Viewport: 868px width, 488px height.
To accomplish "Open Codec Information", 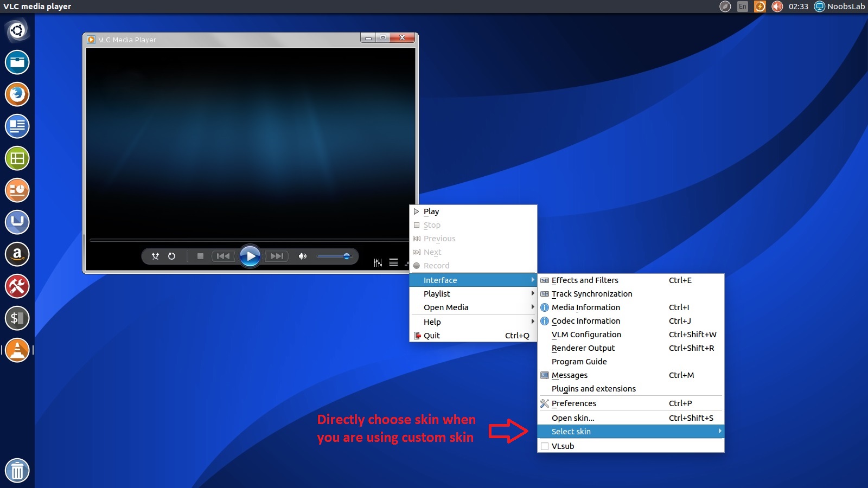I will [x=631, y=321].
